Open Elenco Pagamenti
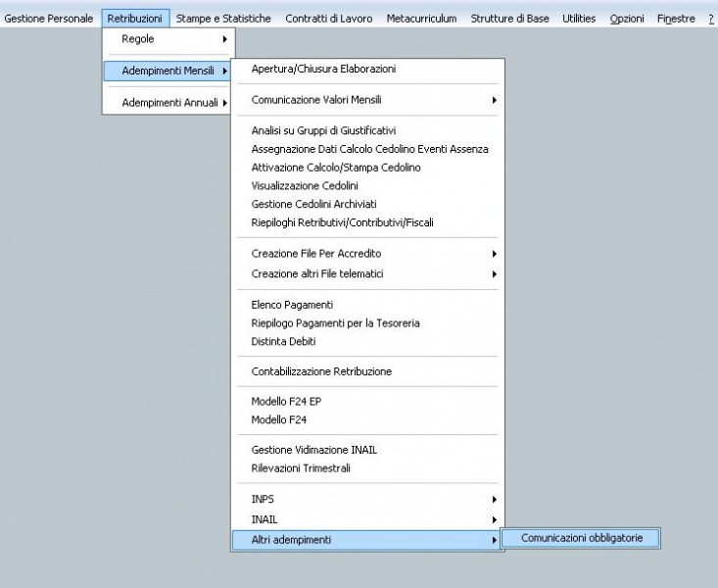The width and height of the screenshot is (718, 588). point(367,305)
